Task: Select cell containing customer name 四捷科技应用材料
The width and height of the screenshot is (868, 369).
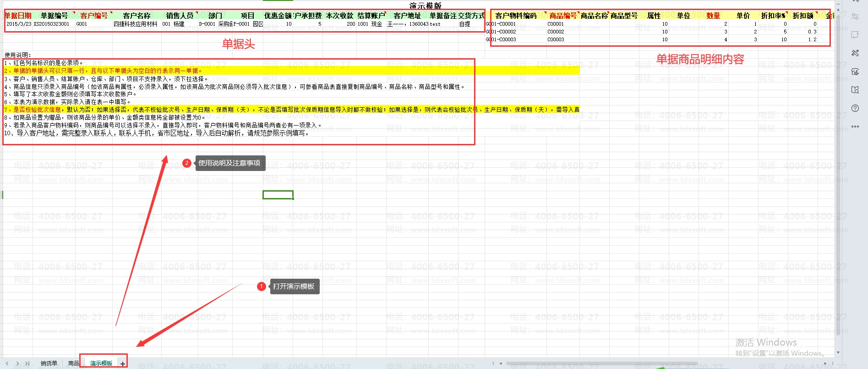Action: coord(136,24)
